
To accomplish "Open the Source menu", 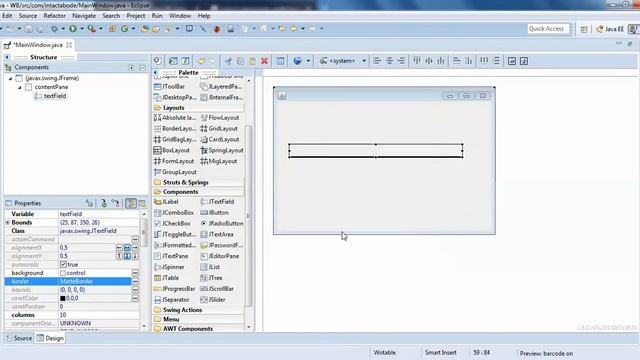I will click(28, 16).
